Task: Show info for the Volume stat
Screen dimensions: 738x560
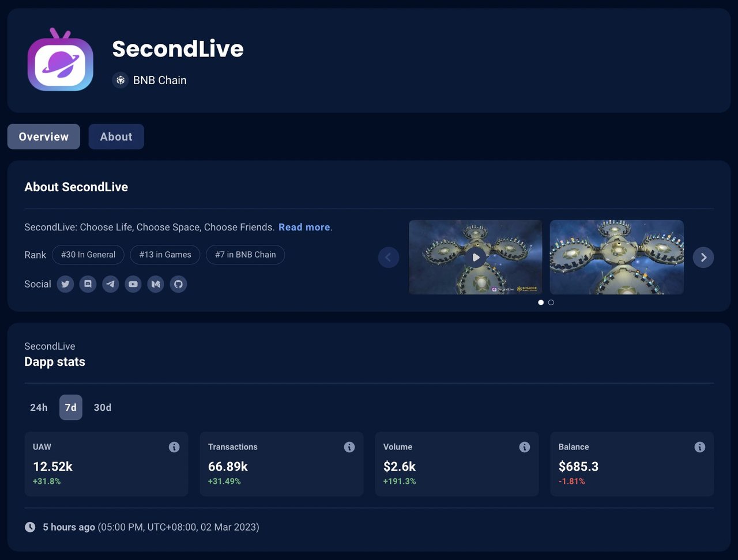Action: click(x=525, y=447)
